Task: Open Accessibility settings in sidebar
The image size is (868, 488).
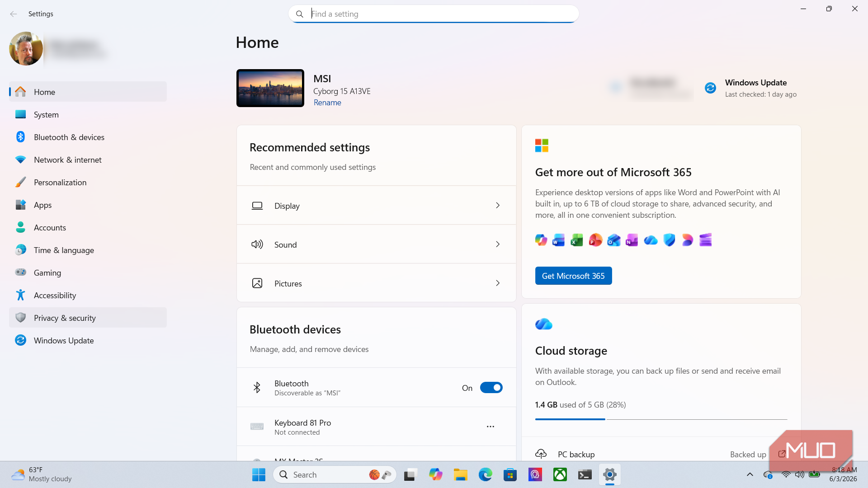Action: (88, 295)
